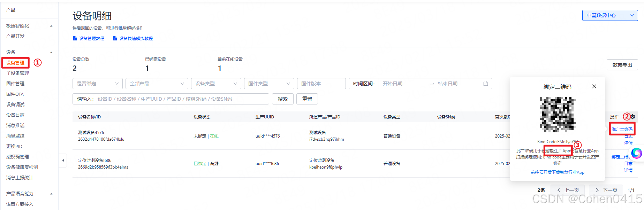Go to 固件管理 section
This screenshot has height=210, width=644.
click(x=15, y=84)
